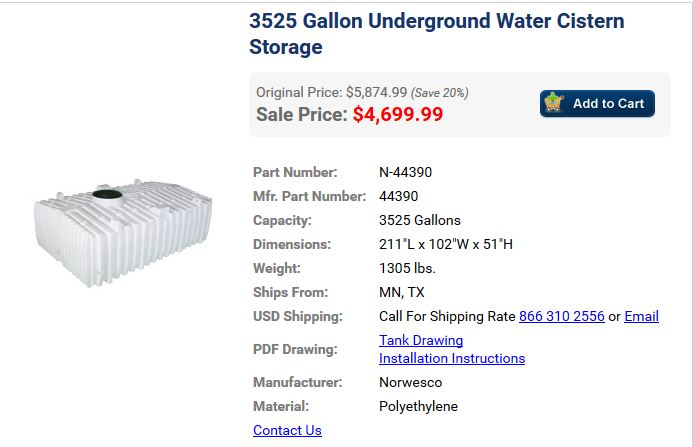Click the red sale price $4,699.99
Image resolution: width=693 pixels, height=447 pixels.
point(398,114)
